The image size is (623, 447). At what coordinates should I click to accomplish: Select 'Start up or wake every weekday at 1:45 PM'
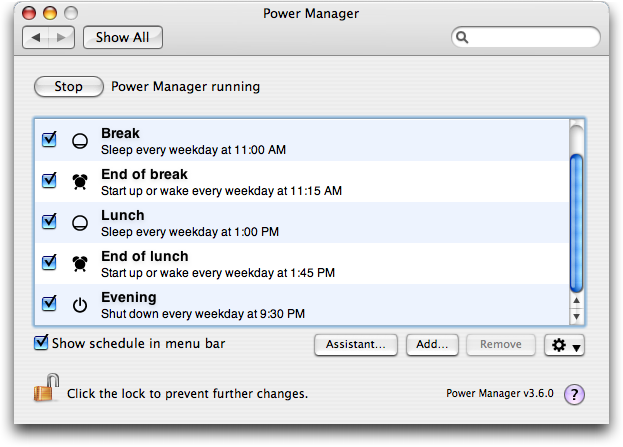pos(218,273)
